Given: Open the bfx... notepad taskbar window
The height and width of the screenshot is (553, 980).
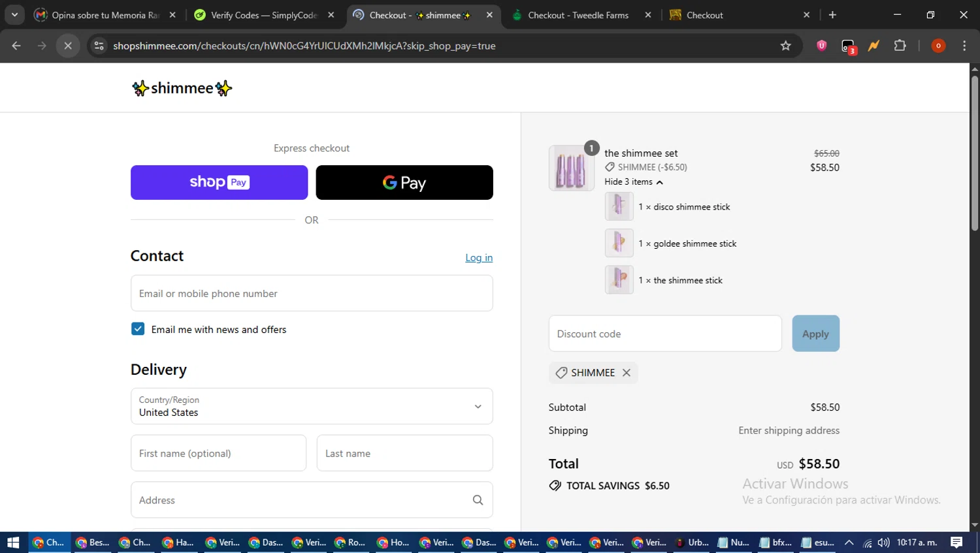Looking at the screenshot, I should click(776, 543).
